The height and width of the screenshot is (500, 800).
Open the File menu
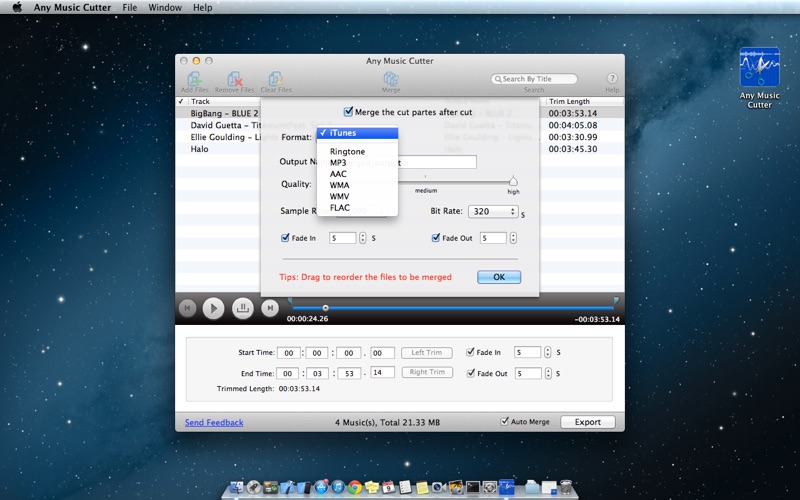(130, 7)
